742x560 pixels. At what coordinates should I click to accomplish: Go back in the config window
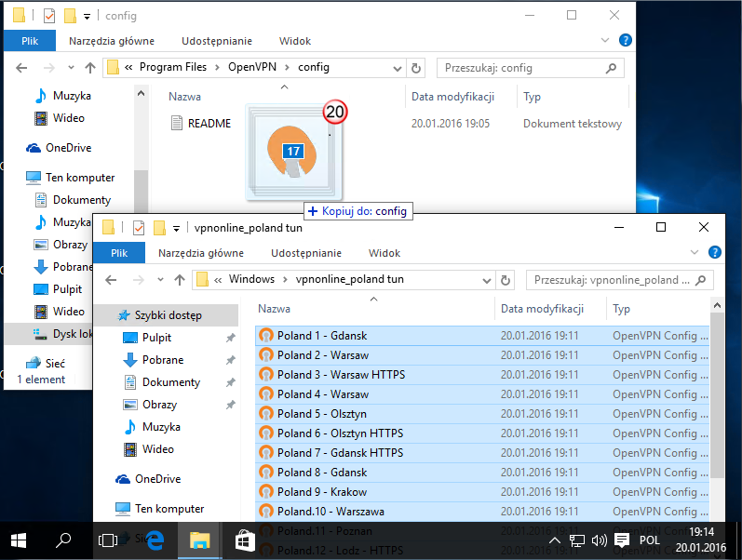21,68
